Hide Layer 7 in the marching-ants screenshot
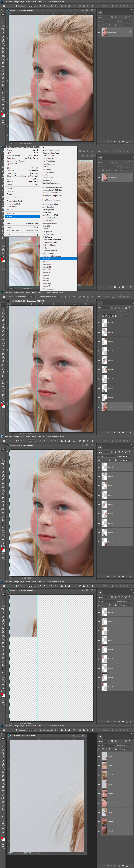Screen dimensions: 134x868 tap(99, 523)
